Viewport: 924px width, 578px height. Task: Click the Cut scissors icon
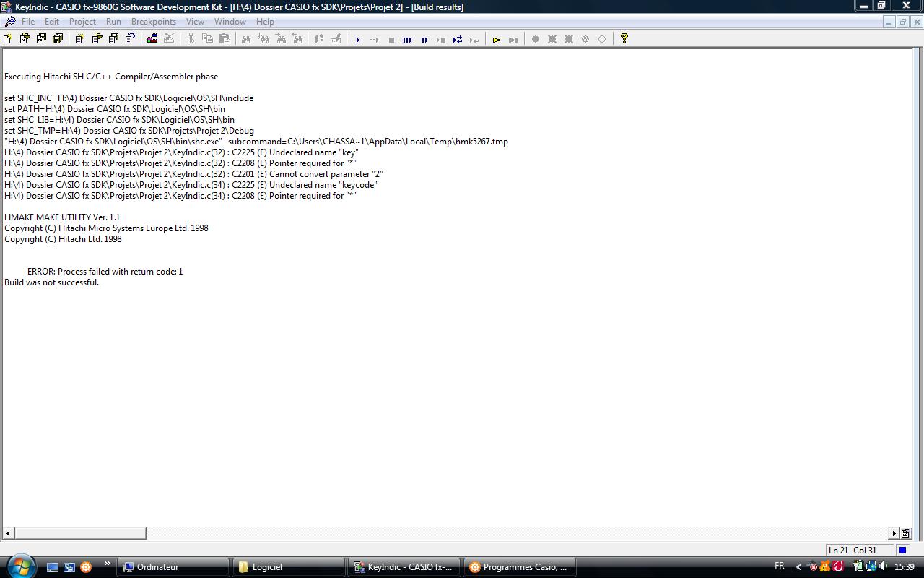pos(191,39)
